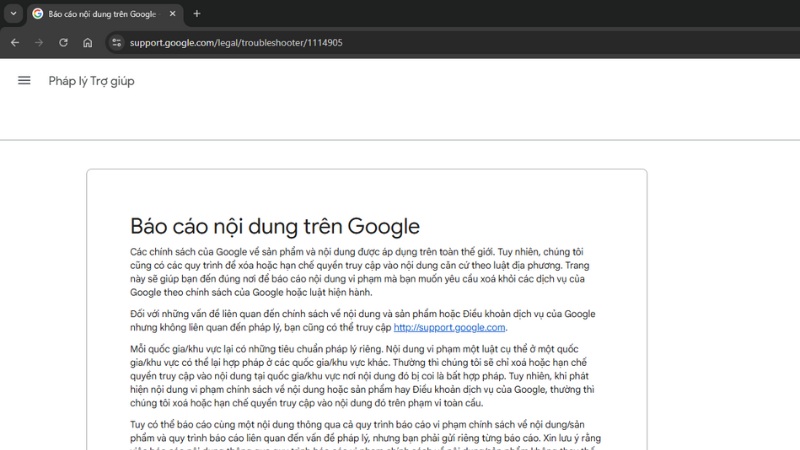Follow the http://support.google.com hyperlink
This screenshot has height=450, width=800.
click(x=449, y=328)
